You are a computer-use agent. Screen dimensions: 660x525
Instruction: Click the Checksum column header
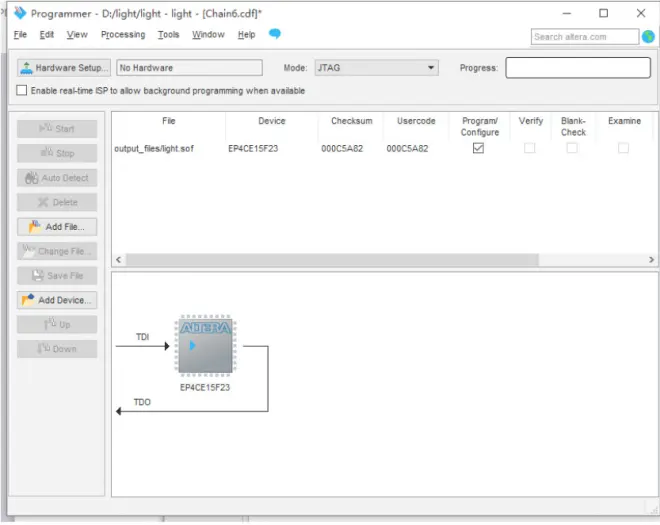[351, 121]
